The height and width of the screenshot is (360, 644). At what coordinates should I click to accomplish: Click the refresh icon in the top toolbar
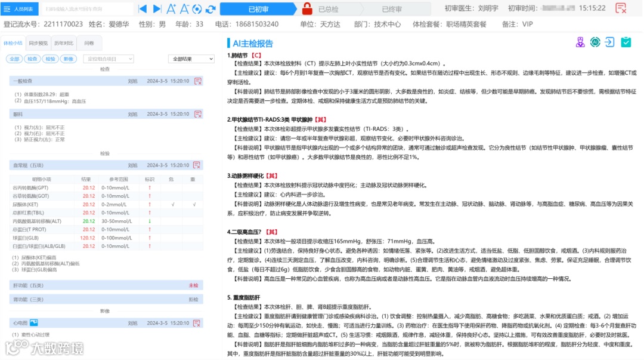210,9
